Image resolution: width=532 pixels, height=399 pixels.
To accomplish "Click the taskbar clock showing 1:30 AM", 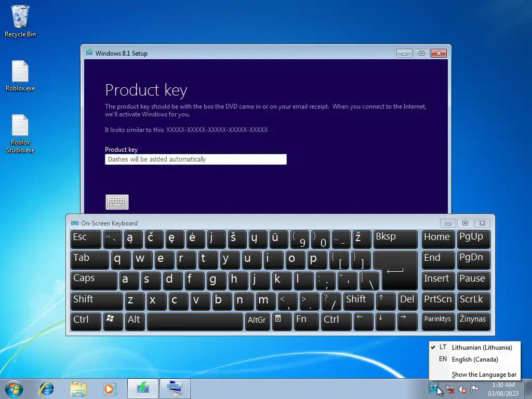I will [503, 389].
